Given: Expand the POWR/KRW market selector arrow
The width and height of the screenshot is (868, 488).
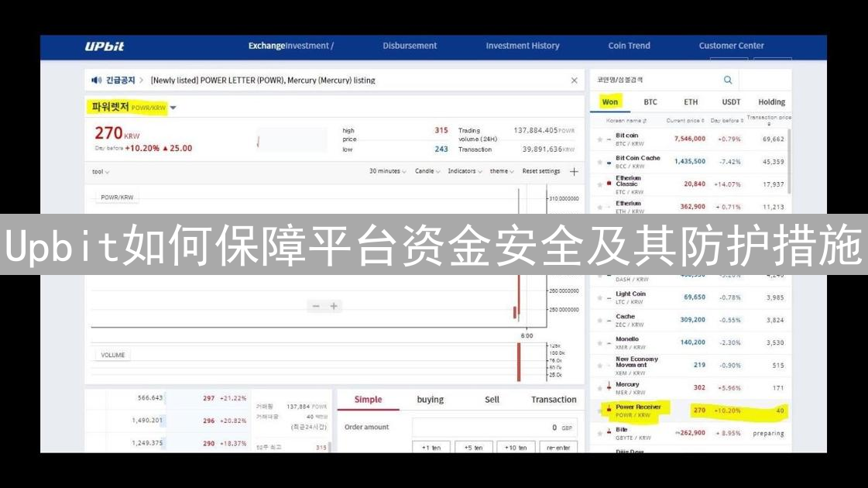Looking at the screenshot, I should [x=173, y=108].
